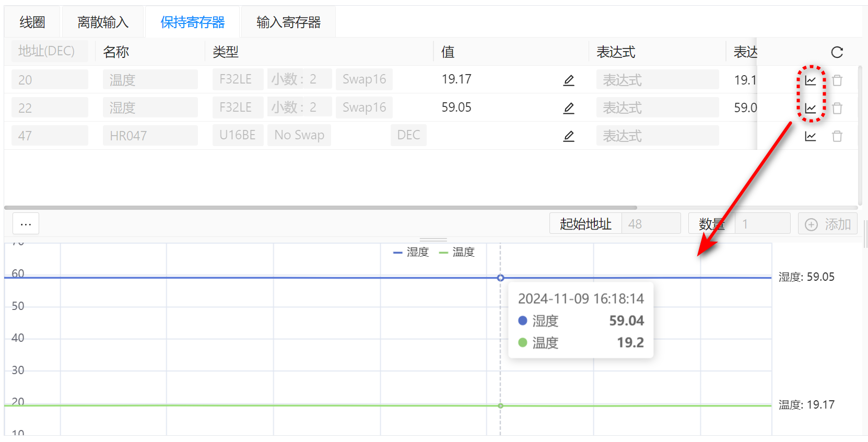Open F32LE type dropdown for row 20
Viewport: 868px width, 442px height.
point(237,79)
